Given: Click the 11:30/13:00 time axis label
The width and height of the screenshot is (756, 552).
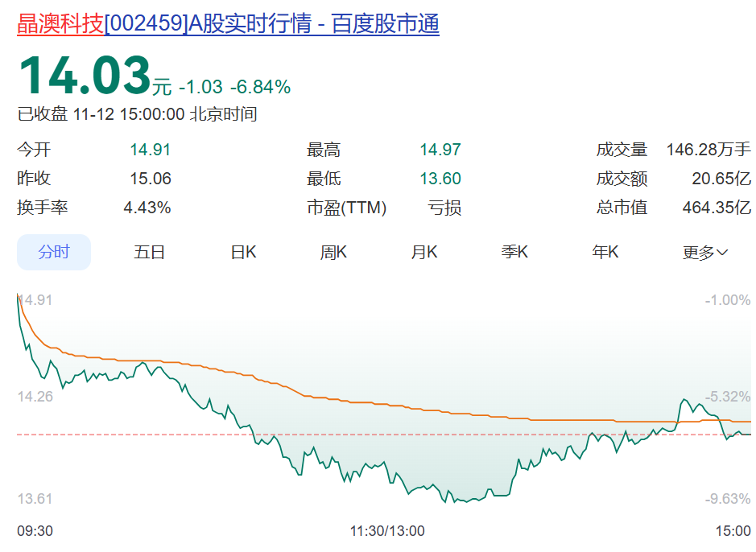Looking at the screenshot, I should tap(387, 531).
